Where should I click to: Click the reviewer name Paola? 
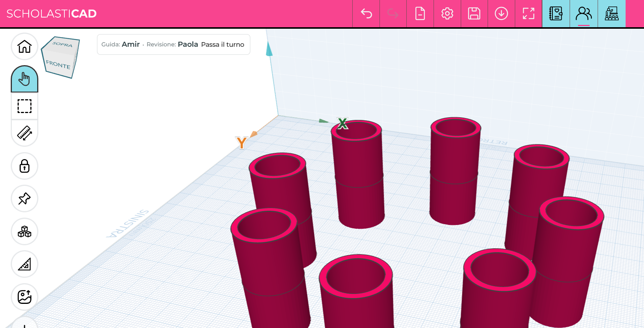(188, 44)
